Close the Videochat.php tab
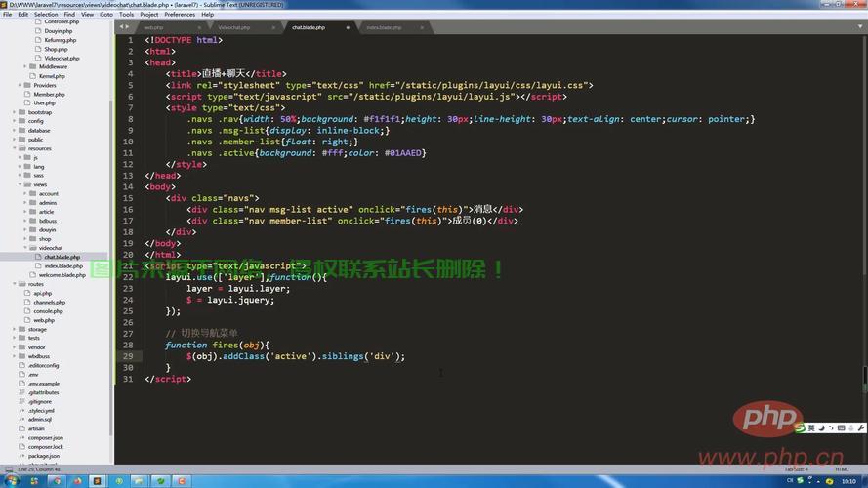868x488 pixels. tap(273, 27)
